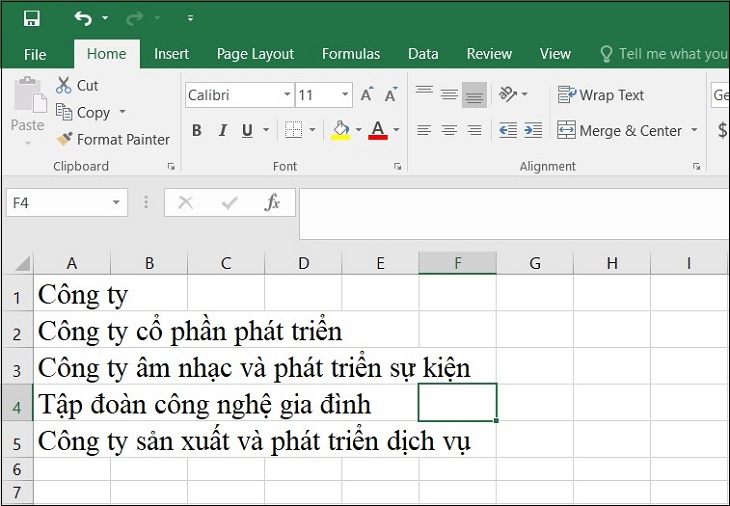Click the Redo arrow icon
The width and height of the screenshot is (730, 506).
click(x=135, y=19)
